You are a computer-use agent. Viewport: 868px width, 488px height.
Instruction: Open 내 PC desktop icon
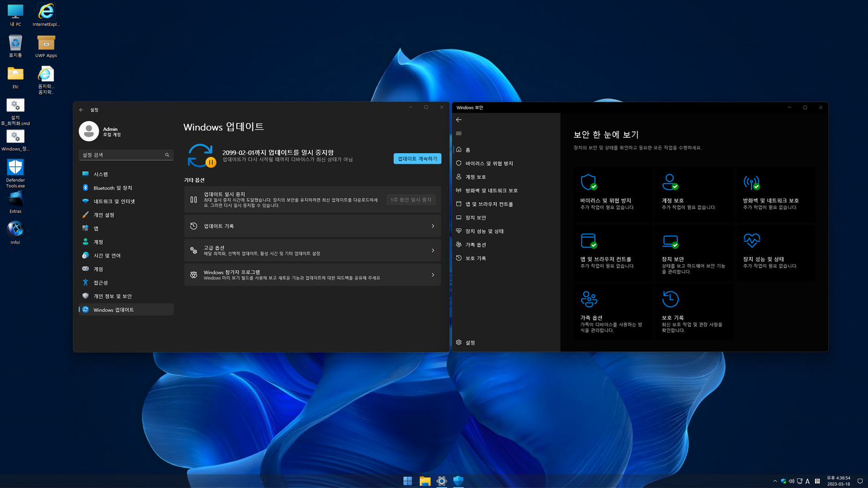(x=15, y=15)
